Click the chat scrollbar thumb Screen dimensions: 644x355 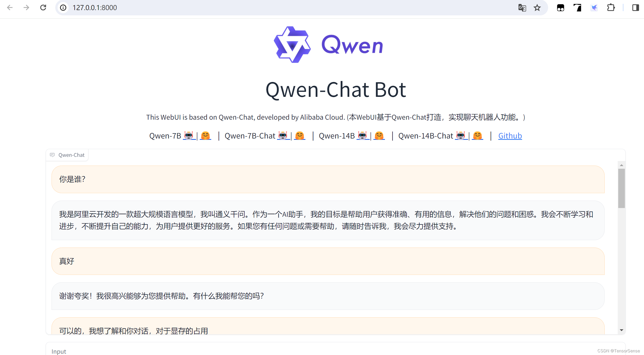(621, 188)
